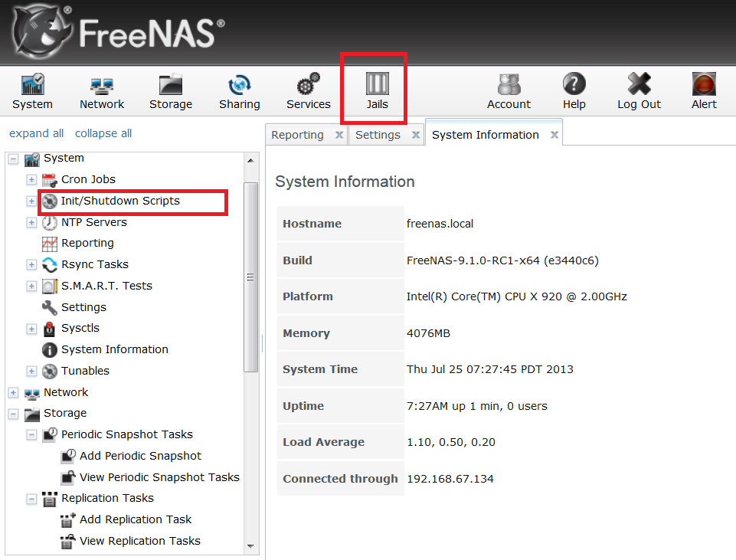Expand the Rsync Tasks node
The image size is (736, 560).
[31, 265]
